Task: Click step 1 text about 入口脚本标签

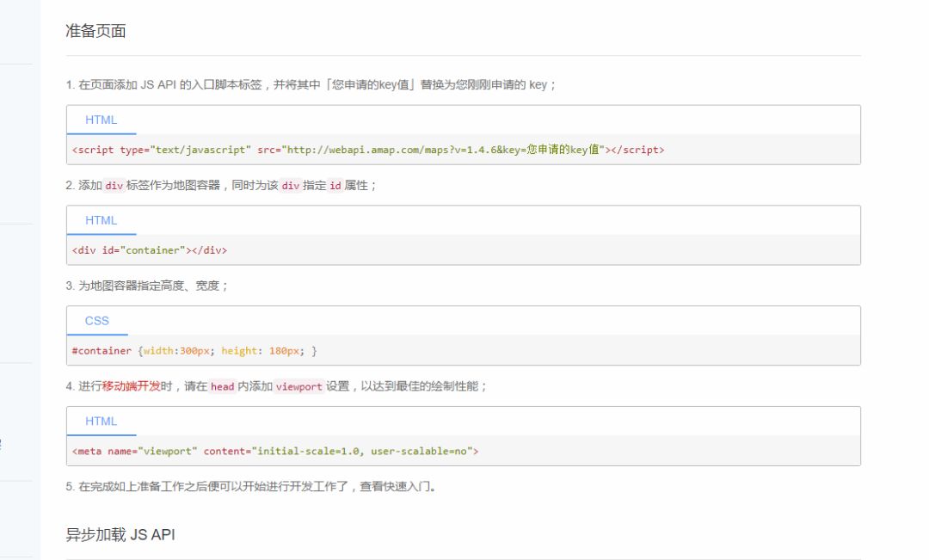Action: pyautogui.click(x=311, y=85)
